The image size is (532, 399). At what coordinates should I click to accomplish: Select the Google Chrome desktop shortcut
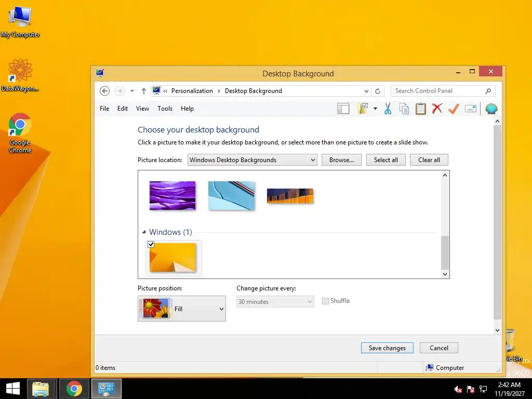20,134
